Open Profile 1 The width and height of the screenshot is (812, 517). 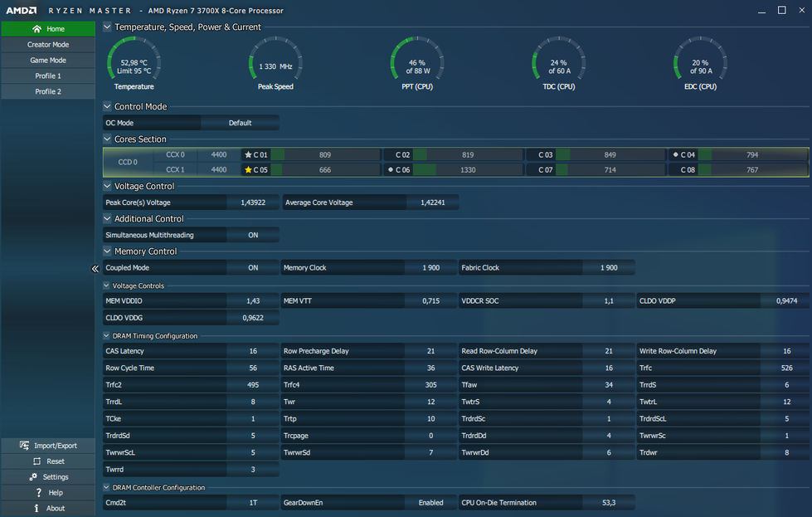point(48,76)
